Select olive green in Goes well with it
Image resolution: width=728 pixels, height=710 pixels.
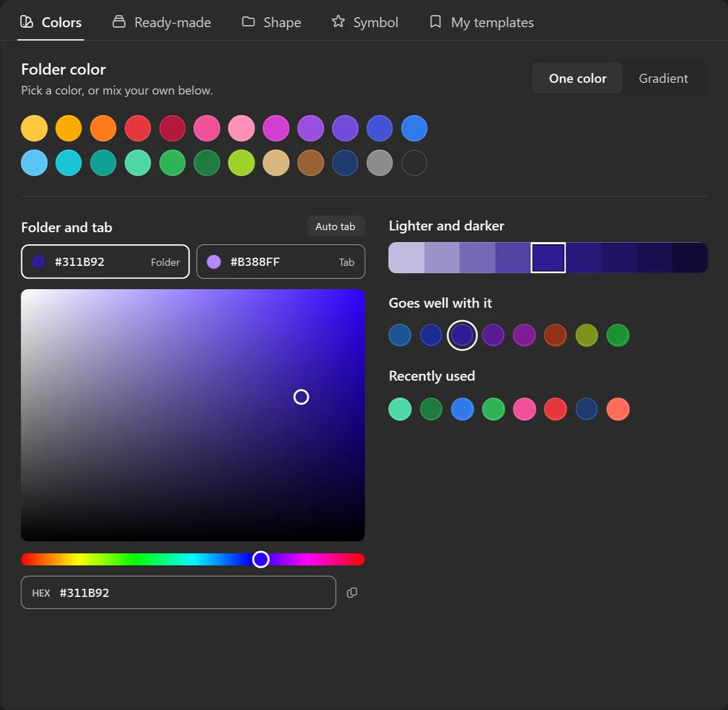tap(586, 335)
